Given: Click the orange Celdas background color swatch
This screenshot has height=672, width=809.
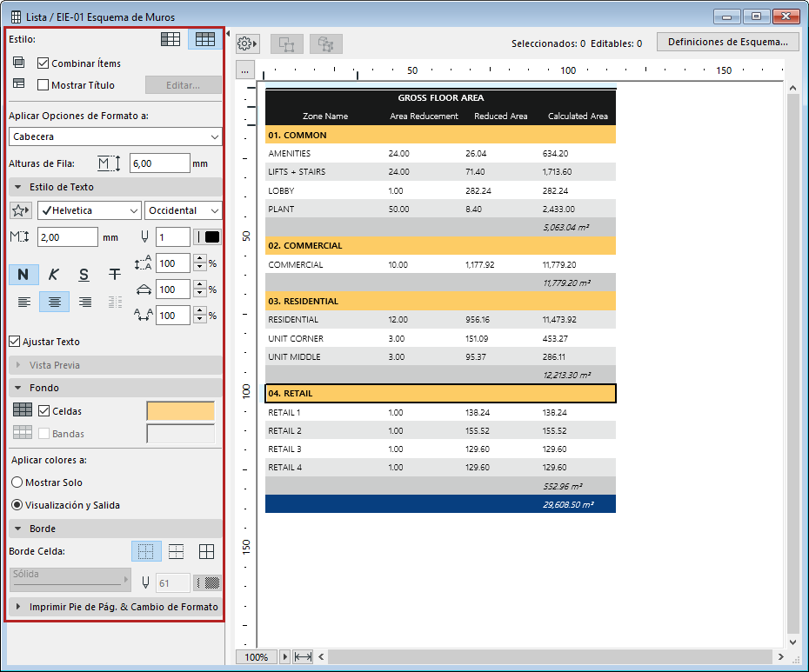Looking at the screenshot, I should [180, 411].
